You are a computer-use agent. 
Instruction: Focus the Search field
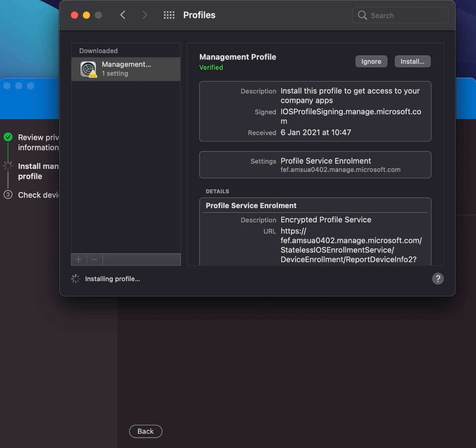401,15
